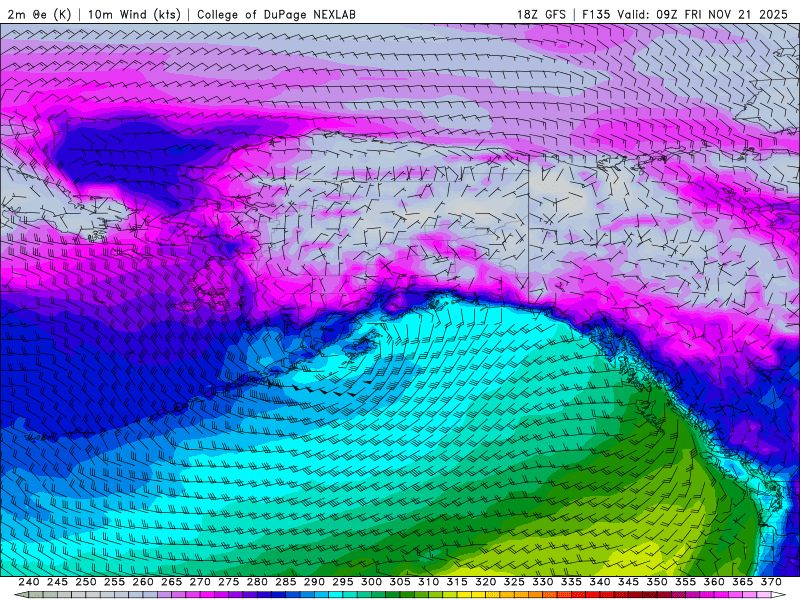Click the 290 value on the color scale
This screenshot has height=600, width=800.
[314, 582]
